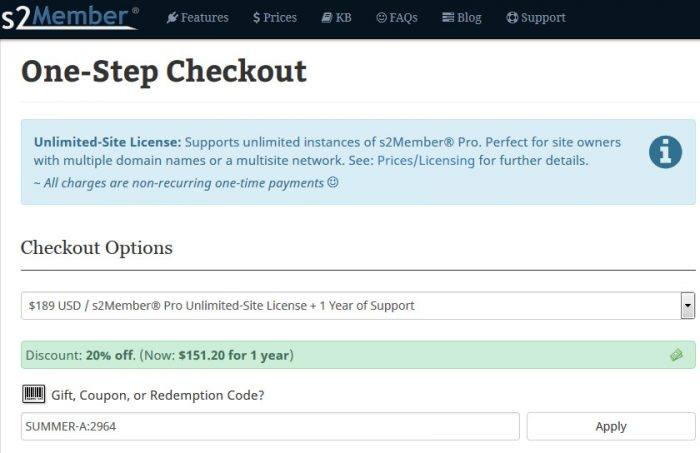700x453 pixels.
Task: Click the Apply button
Action: point(611,426)
